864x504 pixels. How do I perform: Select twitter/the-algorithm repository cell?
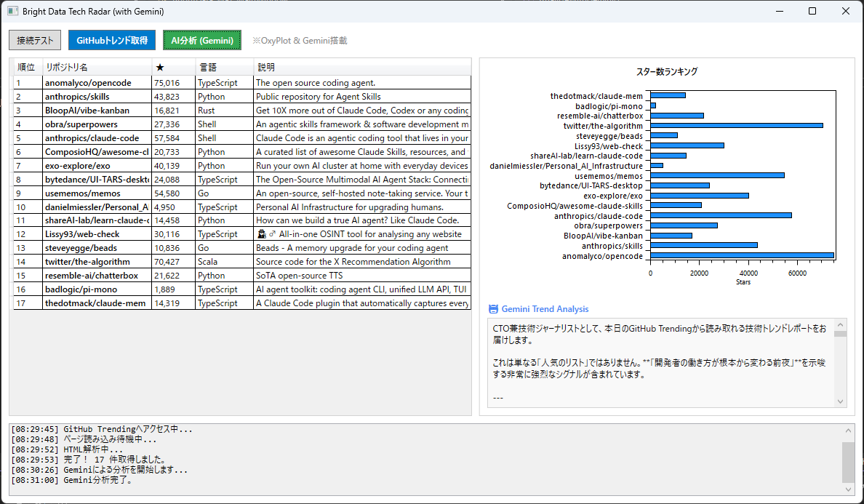click(x=97, y=262)
